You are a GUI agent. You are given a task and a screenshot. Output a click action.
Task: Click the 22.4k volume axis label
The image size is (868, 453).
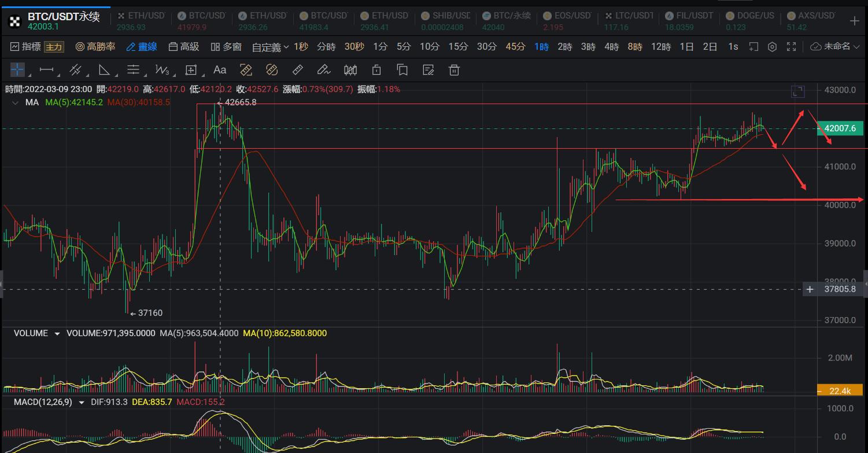click(x=840, y=391)
